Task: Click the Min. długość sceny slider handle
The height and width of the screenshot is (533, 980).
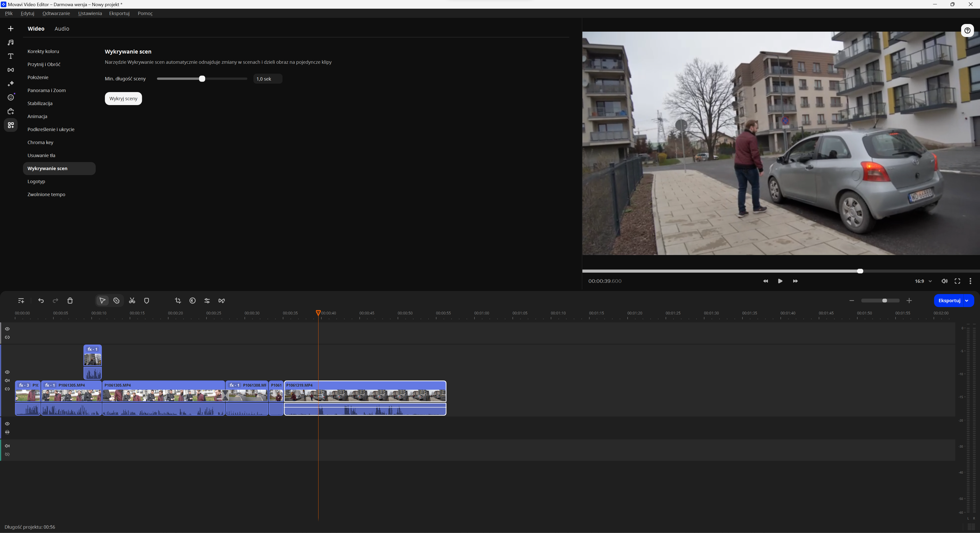Action: pos(202,79)
